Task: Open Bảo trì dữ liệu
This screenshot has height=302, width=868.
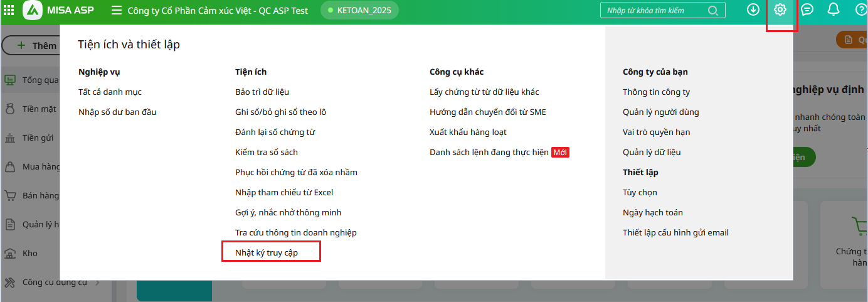Action: click(x=262, y=92)
